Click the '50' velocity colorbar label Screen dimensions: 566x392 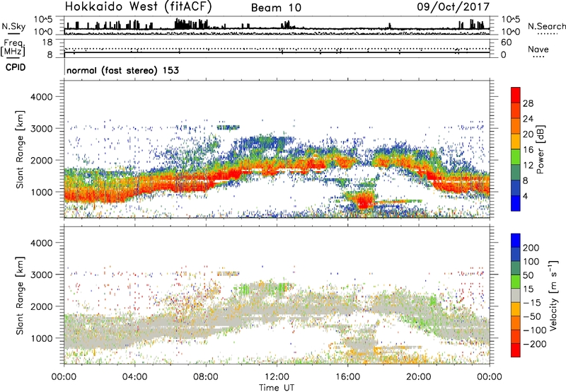528,275
